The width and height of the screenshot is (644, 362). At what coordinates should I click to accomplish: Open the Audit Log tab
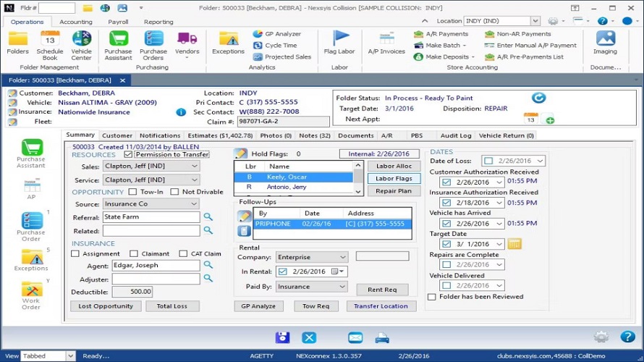click(456, 135)
